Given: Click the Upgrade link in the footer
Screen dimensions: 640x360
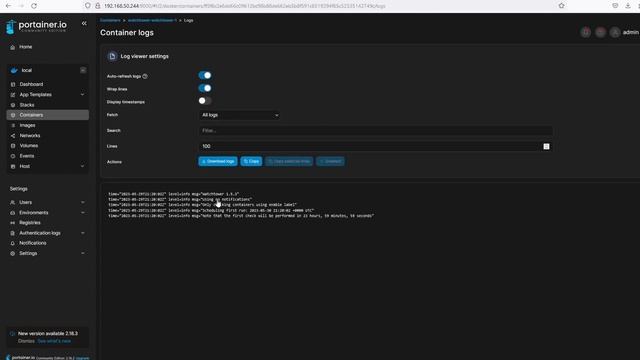Looking at the screenshot, I should (x=82, y=358).
